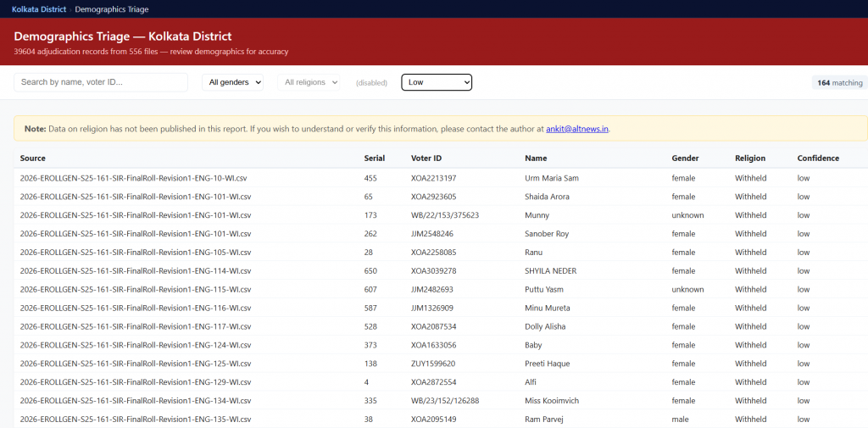Open the All genders dropdown
The image size is (868, 428).
pos(232,82)
